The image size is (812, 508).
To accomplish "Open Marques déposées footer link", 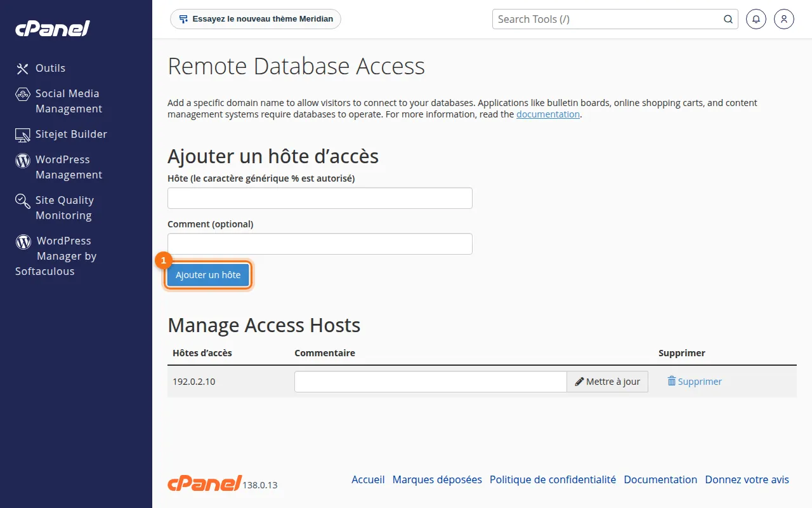I will point(437,480).
